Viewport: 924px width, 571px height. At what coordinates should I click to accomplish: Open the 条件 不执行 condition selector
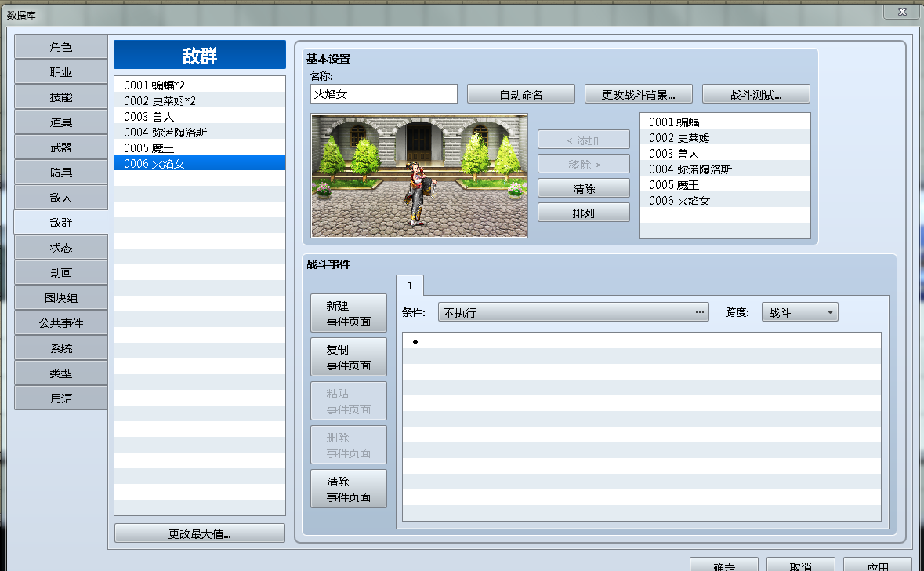pyautogui.click(x=574, y=312)
